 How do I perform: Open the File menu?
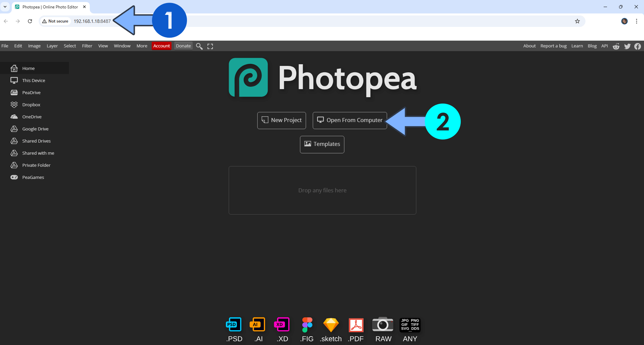pos(5,46)
